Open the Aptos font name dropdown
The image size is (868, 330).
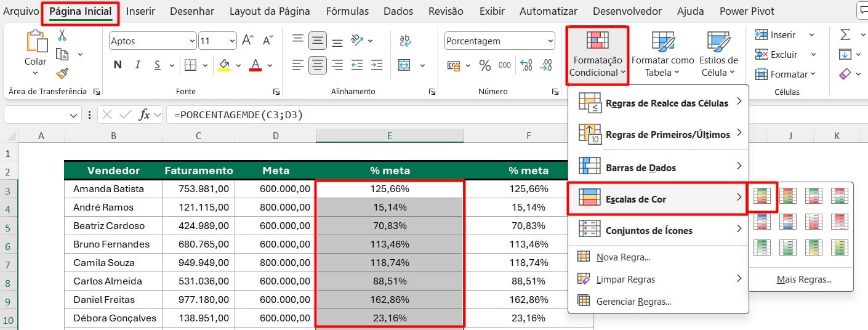191,41
